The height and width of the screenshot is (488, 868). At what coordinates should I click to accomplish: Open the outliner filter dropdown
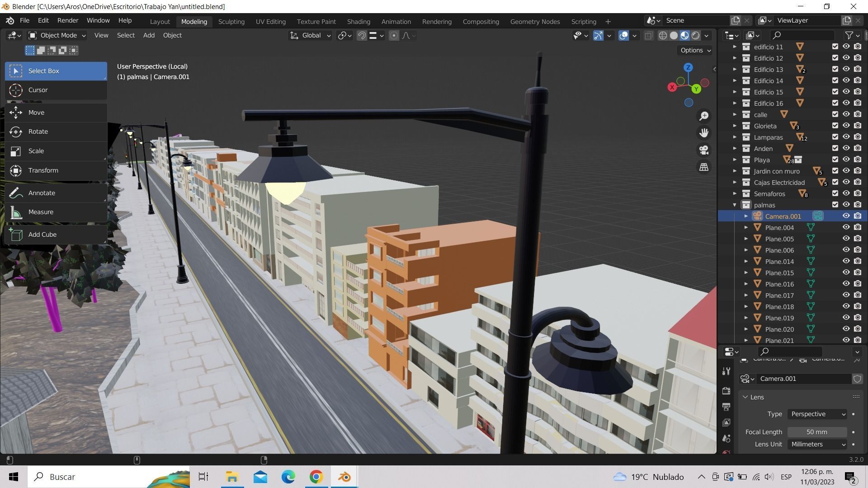(x=852, y=35)
